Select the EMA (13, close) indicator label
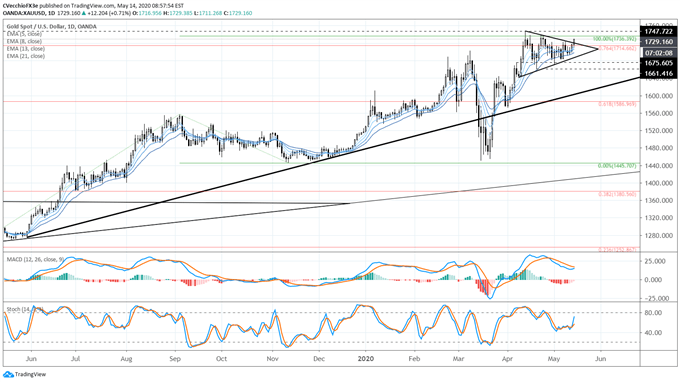Viewport: 680px width, 382px height. (26, 49)
